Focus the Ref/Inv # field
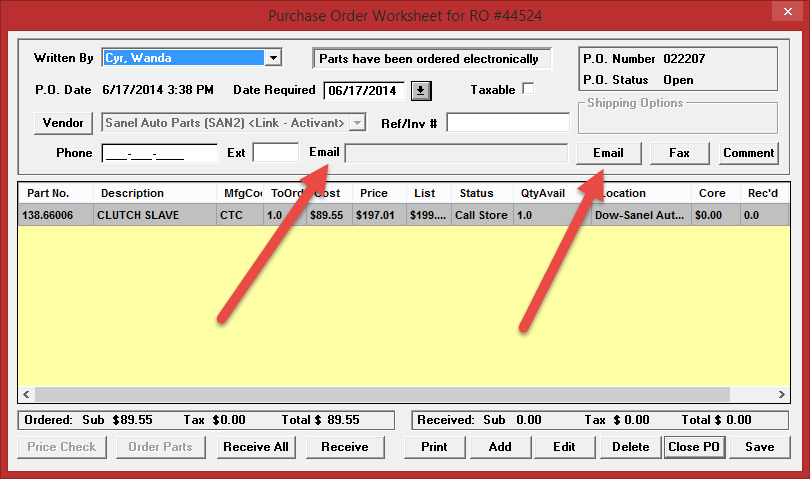 click(508, 123)
